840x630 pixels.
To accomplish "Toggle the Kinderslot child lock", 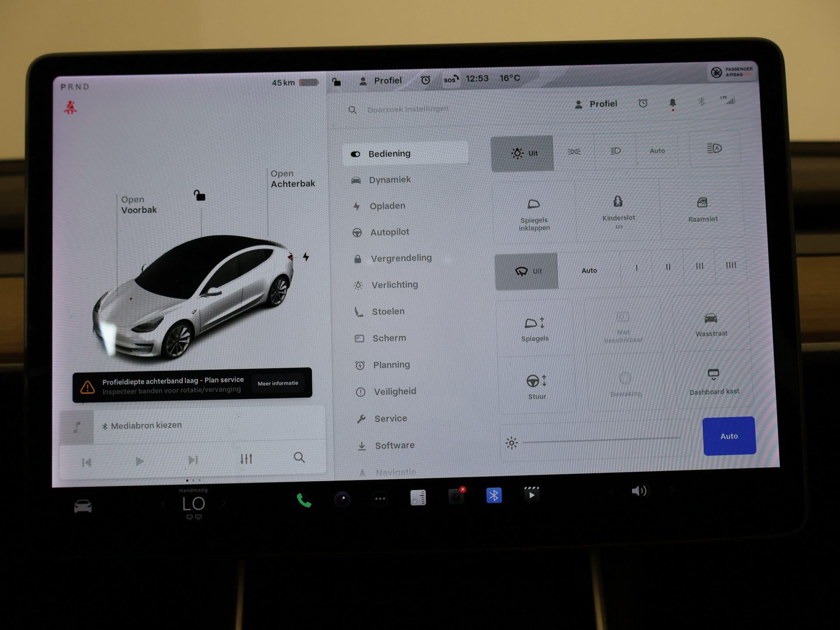I will click(x=618, y=209).
